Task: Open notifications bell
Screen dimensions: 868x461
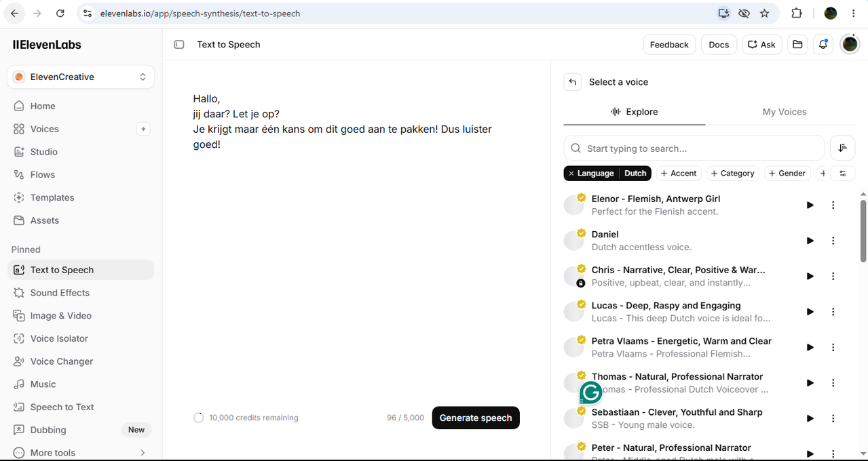Action: pos(823,45)
